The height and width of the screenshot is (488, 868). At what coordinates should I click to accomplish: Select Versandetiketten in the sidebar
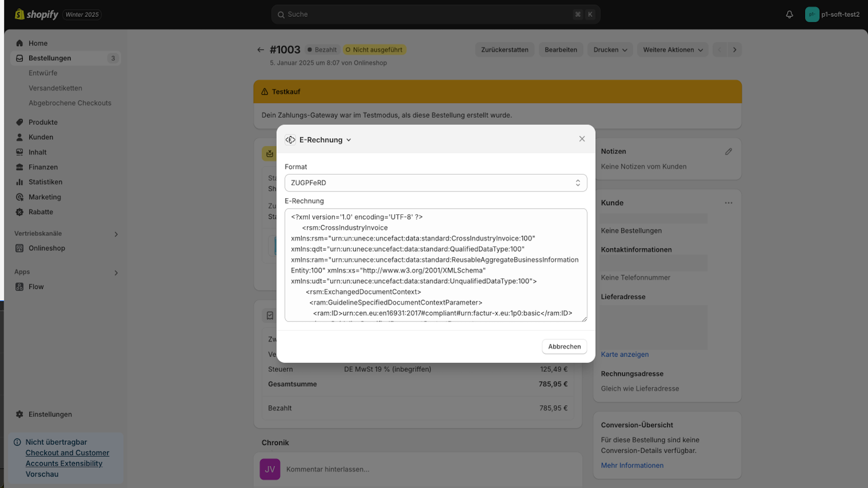click(55, 88)
